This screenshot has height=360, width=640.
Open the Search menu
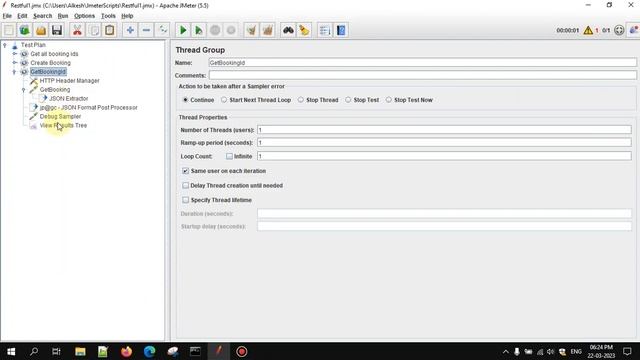coord(42,16)
